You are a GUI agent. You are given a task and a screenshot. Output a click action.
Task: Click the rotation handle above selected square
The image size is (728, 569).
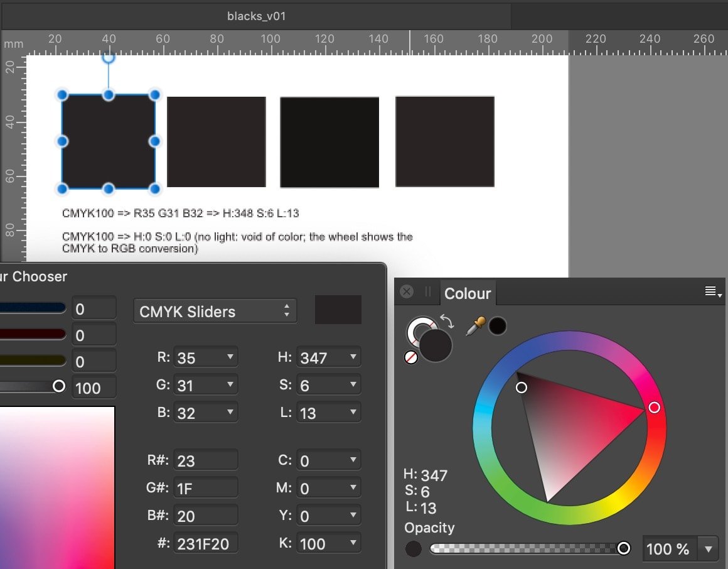(x=108, y=58)
